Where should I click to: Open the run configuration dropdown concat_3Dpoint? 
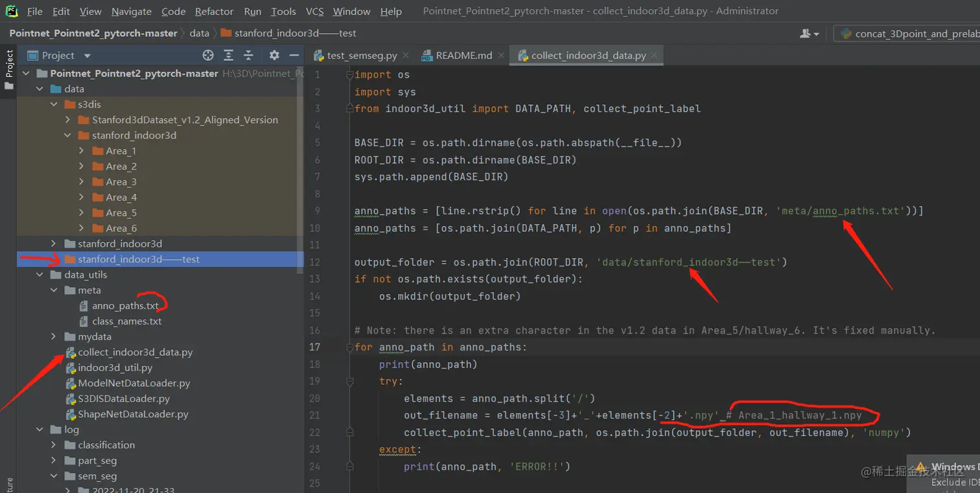[907, 34]
